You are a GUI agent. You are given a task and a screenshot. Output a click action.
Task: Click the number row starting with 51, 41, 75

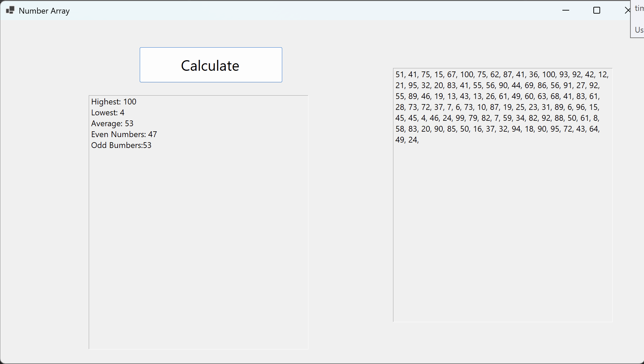pos(502,75)
